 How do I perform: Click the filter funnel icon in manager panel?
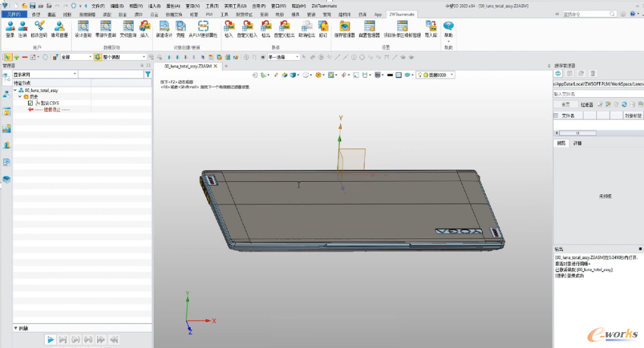click(x=148, y=74)
